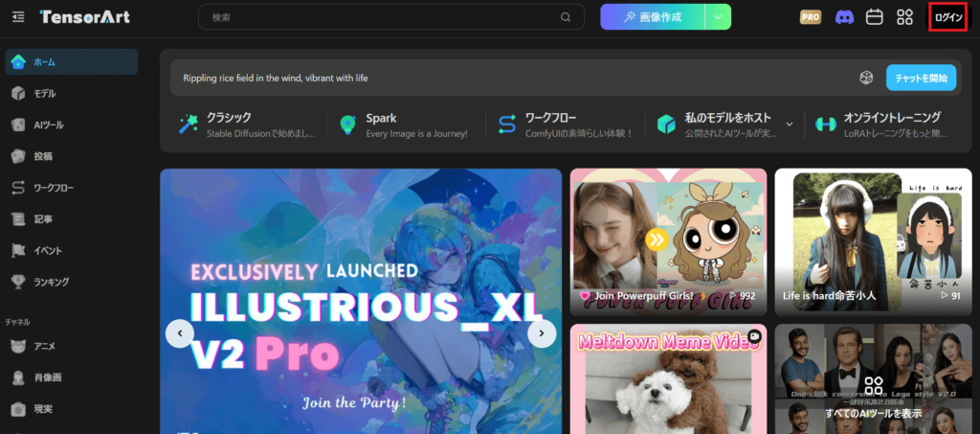Click the ホーム house icon
Screen dimensions: 980x434
19,62
